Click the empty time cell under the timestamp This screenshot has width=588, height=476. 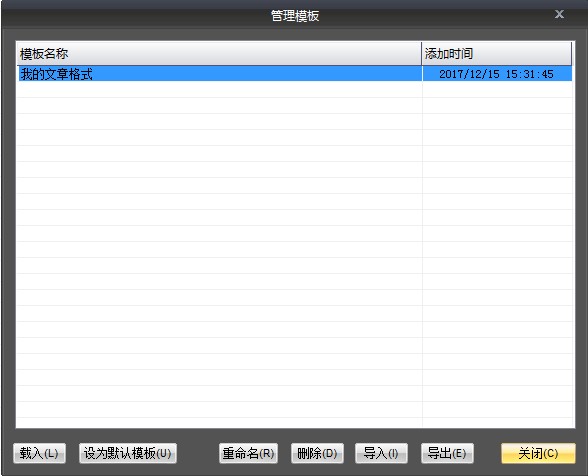pos(498,90)
